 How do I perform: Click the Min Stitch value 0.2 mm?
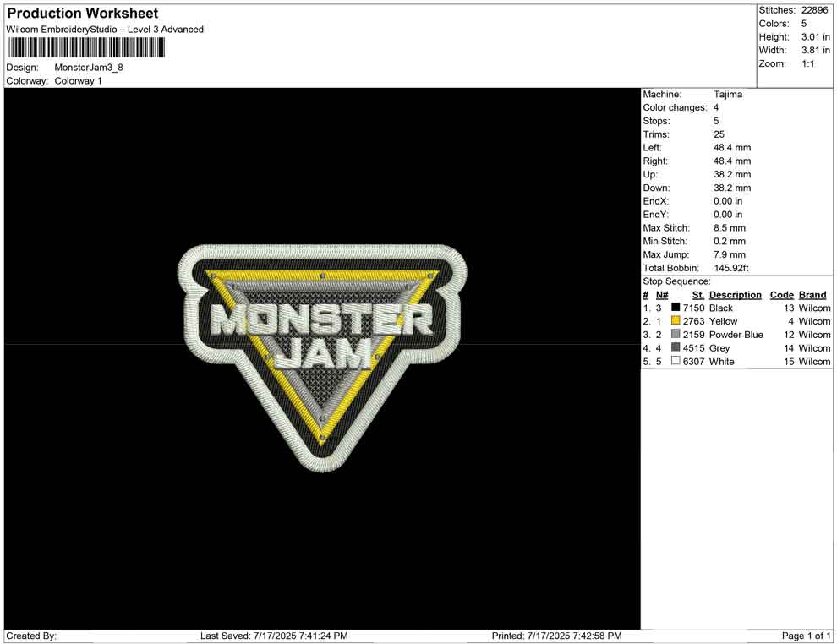pyautogui.click(x=729, y=241)
